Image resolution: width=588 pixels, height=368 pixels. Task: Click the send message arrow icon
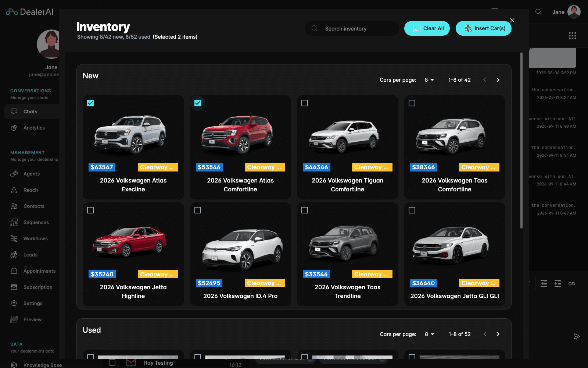point(577,336)
